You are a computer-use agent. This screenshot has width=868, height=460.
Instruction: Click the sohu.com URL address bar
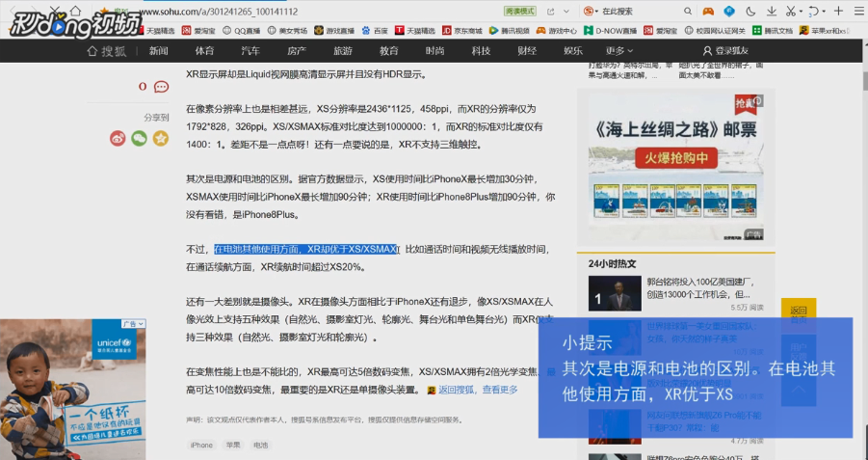pyautogui.click(x=219, y=12)
